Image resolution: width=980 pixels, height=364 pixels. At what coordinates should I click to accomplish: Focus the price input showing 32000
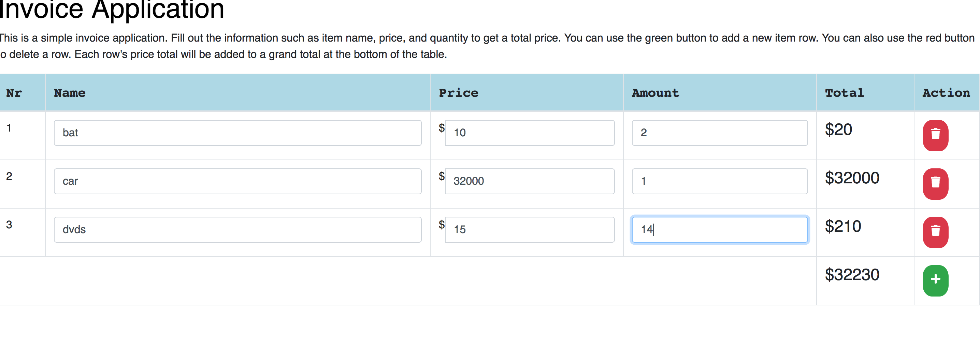coord(529,181)
